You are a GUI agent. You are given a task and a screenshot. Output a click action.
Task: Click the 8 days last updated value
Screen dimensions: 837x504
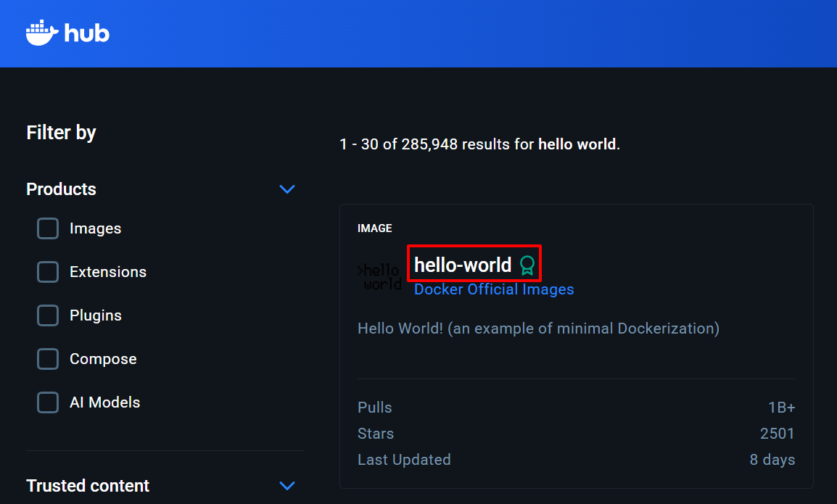(x=772, y=460)
